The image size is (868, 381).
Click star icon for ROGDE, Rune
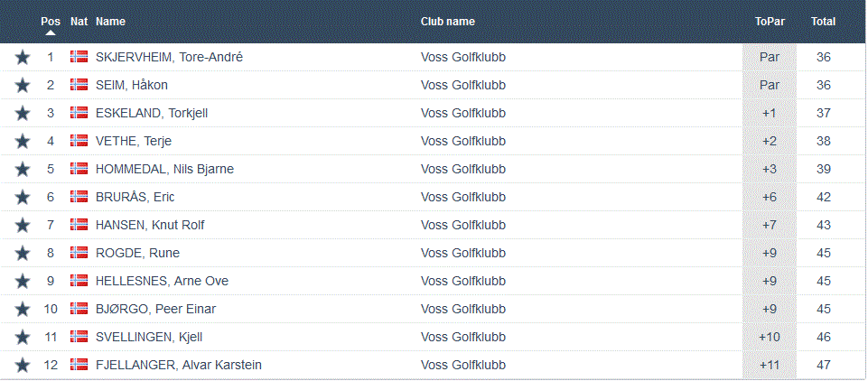[x=23, y=254]
